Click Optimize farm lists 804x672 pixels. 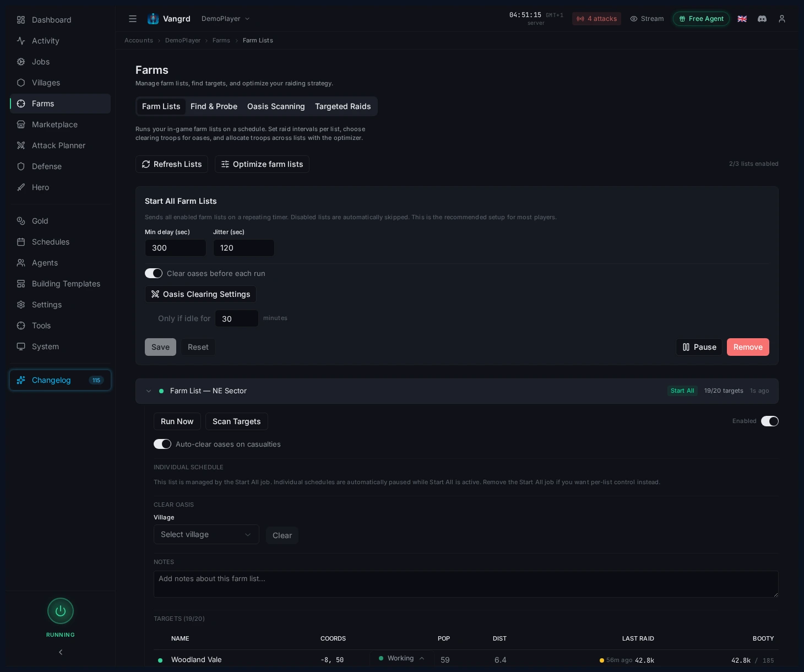(262, 164)
